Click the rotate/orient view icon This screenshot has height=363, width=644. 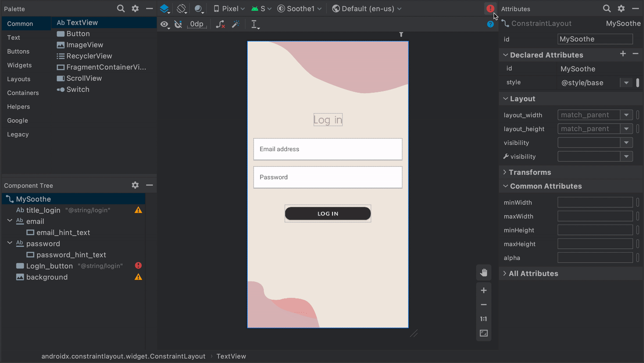pos(182,8)
